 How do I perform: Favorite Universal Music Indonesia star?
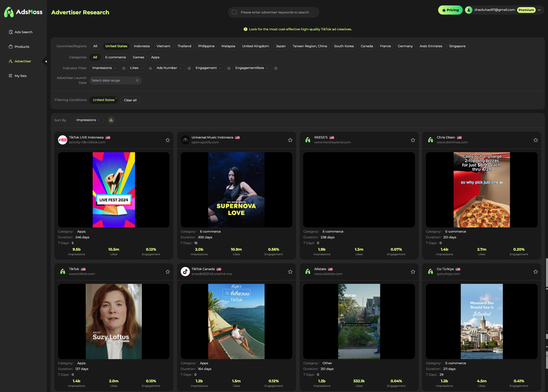pyautogui.click(x=290, y=140)
